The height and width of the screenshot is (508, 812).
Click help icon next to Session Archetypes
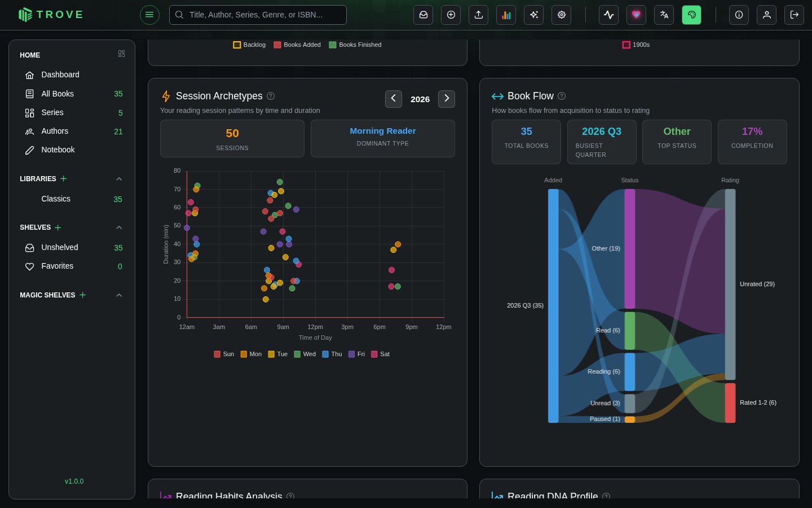click(x=271, y=96)
